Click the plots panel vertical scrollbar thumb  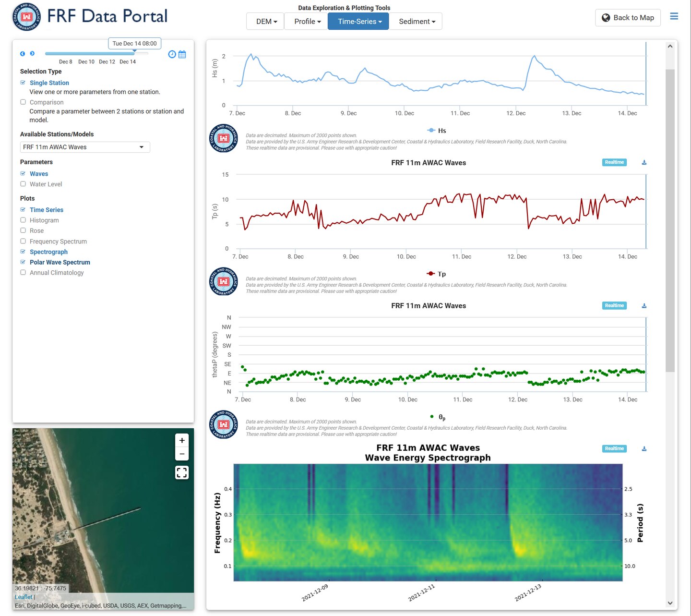(670, 220)
